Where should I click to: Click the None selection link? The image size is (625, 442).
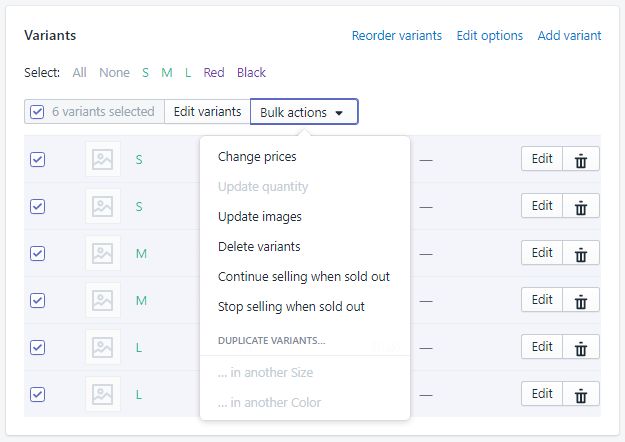pyautogui.click(x=114, y=73)
